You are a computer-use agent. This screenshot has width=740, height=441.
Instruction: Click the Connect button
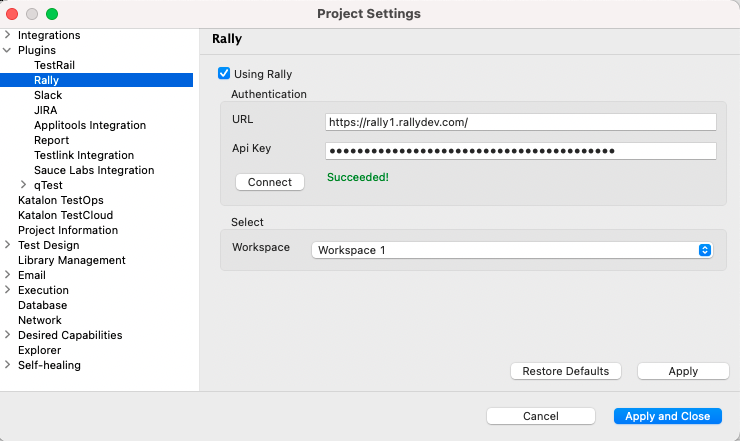[270, 182]
